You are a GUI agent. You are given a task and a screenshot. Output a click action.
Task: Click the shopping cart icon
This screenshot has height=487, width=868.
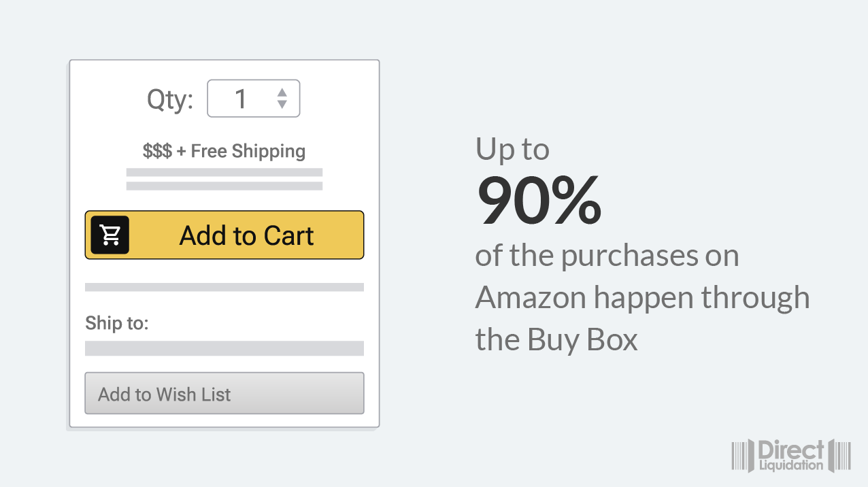[x=110, y=235]
